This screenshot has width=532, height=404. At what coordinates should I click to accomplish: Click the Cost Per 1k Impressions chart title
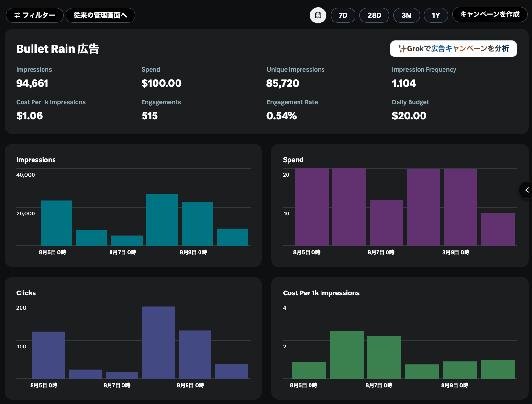[x=321, y=293]
